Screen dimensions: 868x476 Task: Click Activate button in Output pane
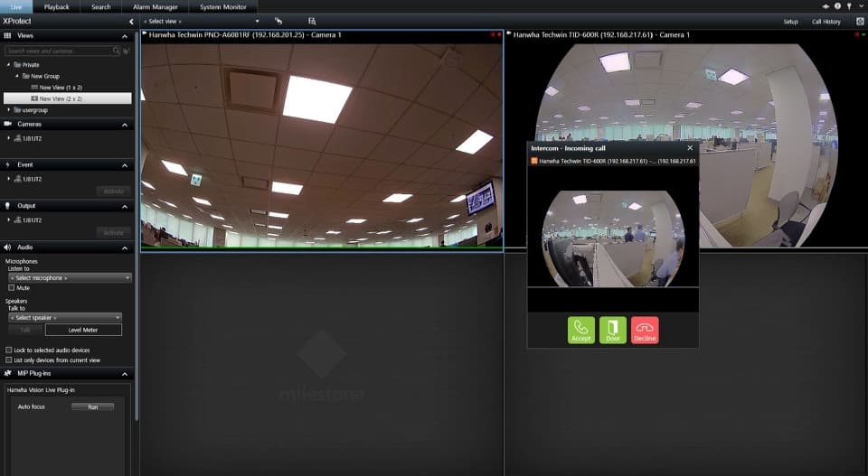tap(114, 233)
